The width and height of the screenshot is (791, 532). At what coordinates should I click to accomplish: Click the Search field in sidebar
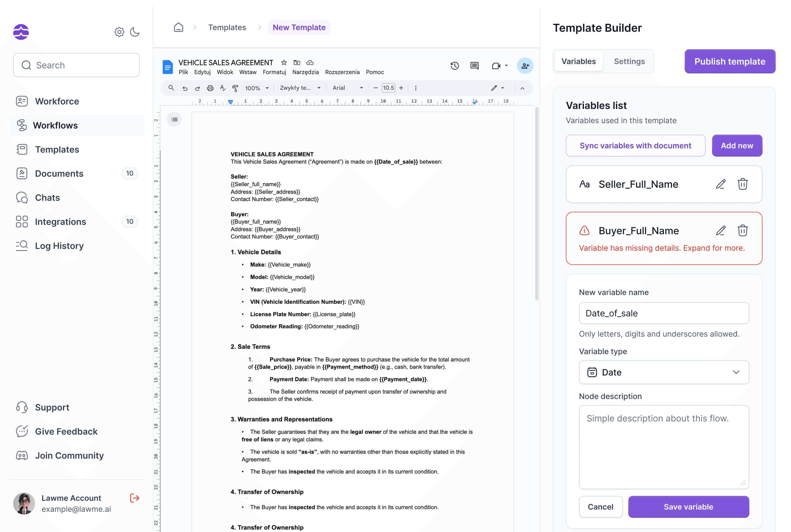(x=76, y=65)
